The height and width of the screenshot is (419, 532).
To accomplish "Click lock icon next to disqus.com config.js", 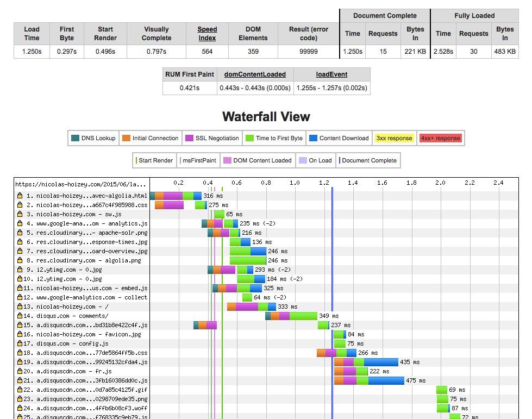I will pyautogui.click(x=20, y=343).
